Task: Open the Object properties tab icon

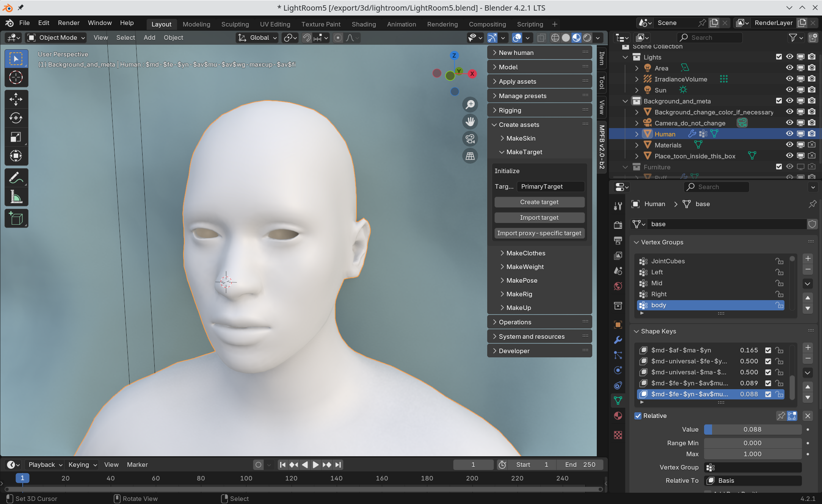Action: [618, 325]
